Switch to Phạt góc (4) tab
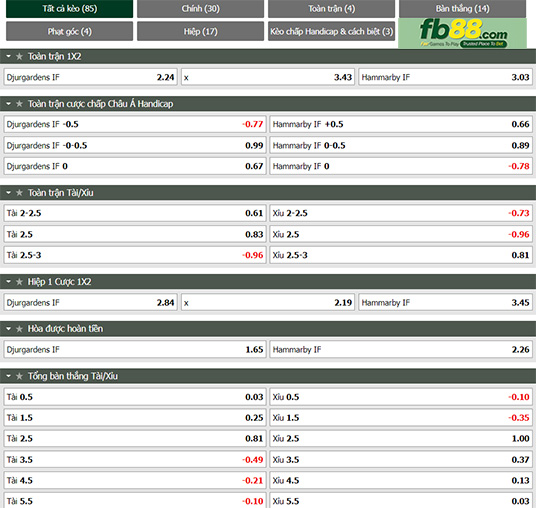Image resolution: width=536 pixels, height=508 pixels. (x=69, y=31)
